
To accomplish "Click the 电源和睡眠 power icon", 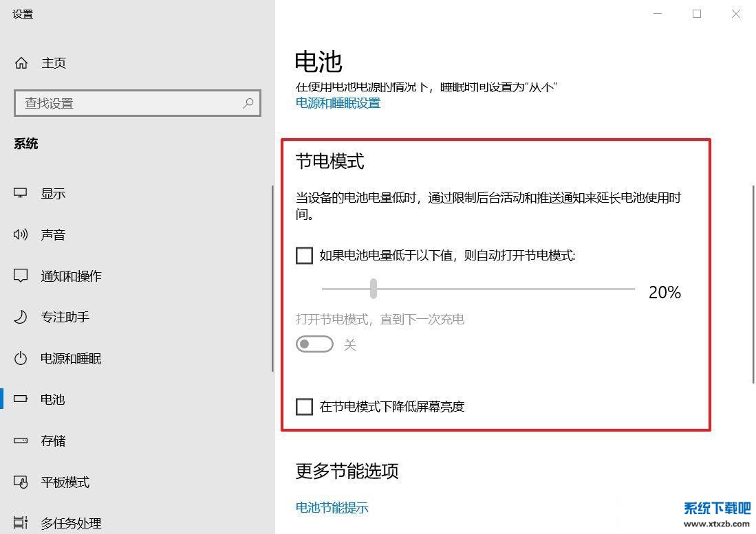I will (x=21, y=358).
